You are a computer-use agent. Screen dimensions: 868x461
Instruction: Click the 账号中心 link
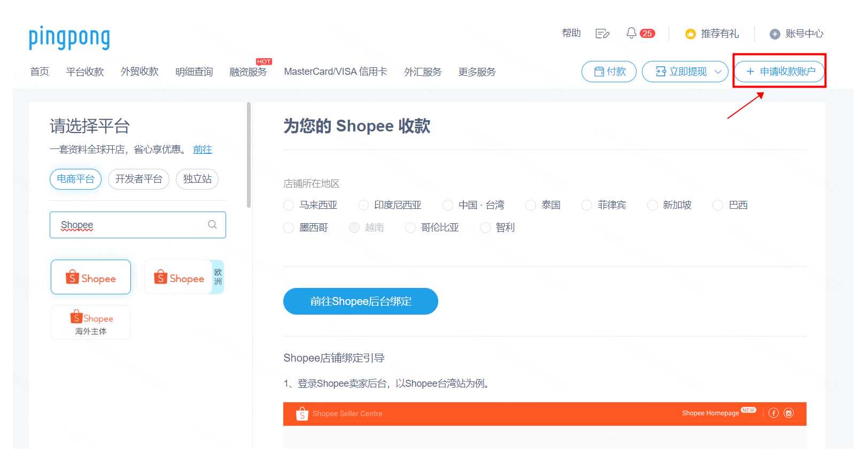tap(804, 34)
